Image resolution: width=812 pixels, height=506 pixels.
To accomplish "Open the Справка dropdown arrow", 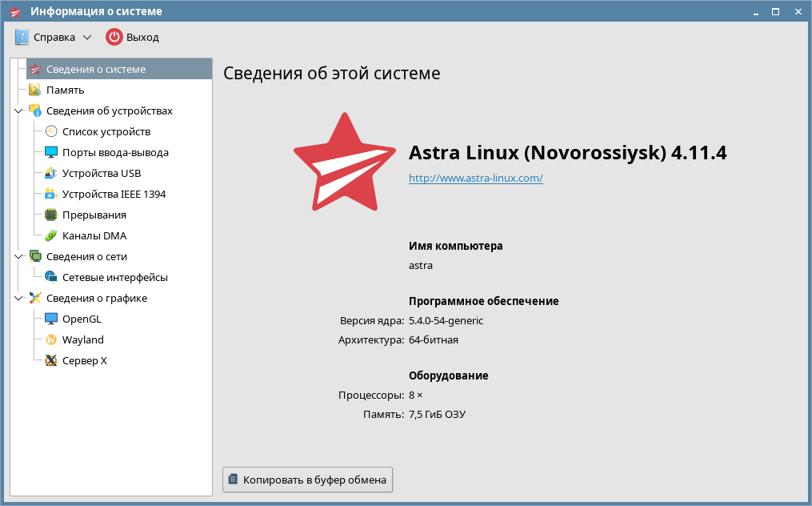I will click(87, 38).
